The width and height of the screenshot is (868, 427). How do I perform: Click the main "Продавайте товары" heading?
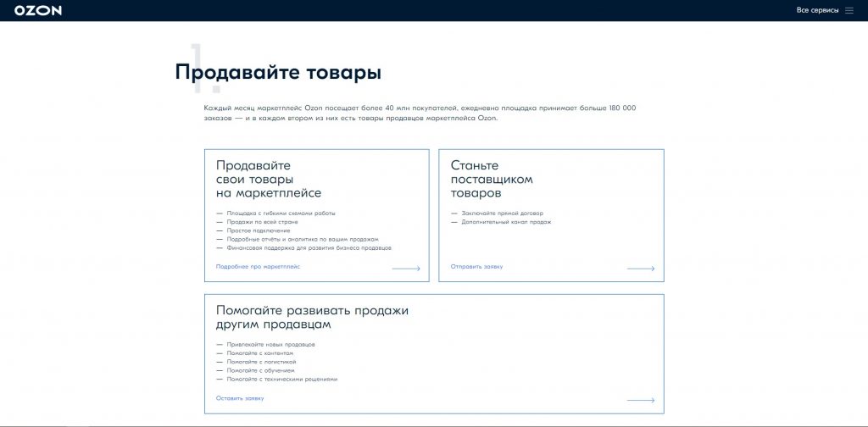pyautogui.click(x=278, y=73)
